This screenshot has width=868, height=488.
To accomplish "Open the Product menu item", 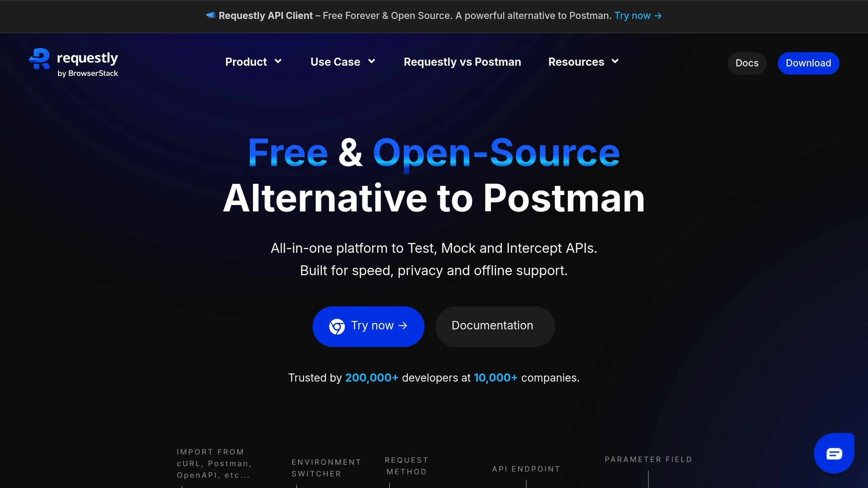I will (x=246, y=62).
